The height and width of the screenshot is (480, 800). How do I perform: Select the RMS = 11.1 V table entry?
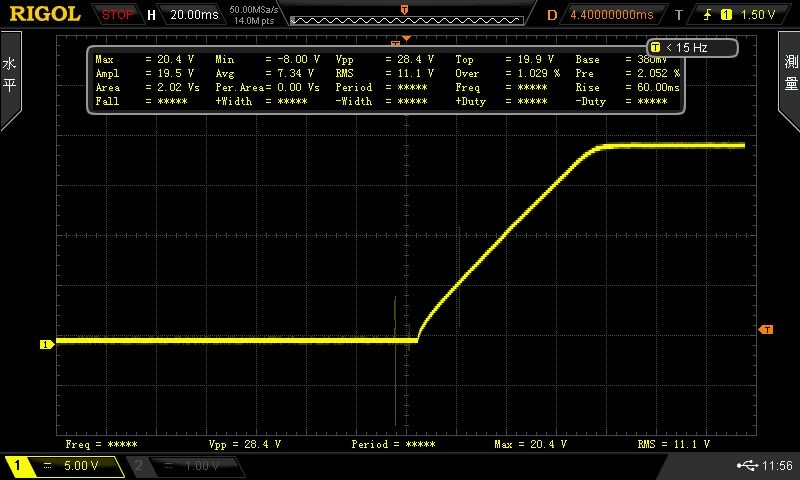click(x=385, y=73)
